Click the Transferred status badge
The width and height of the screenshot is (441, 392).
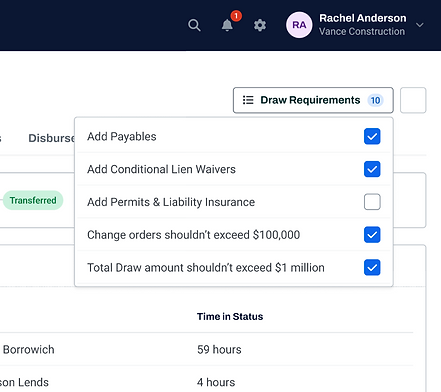33,200
